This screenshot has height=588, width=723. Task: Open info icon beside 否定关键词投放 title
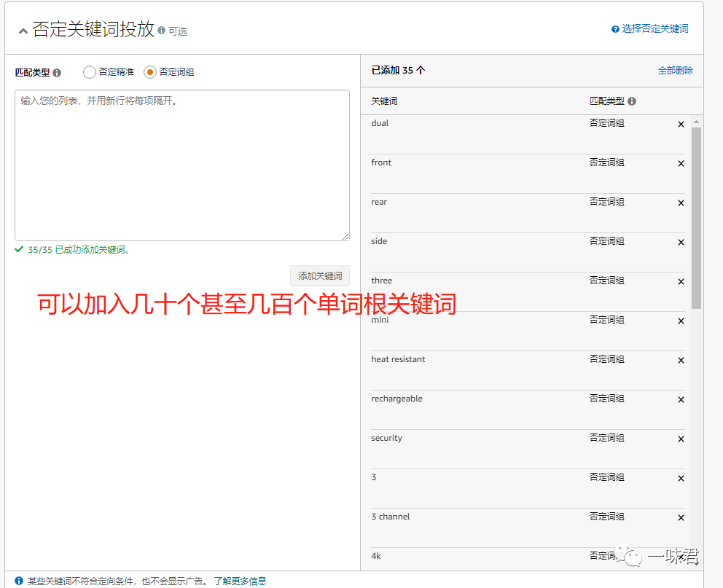(161, 31)
